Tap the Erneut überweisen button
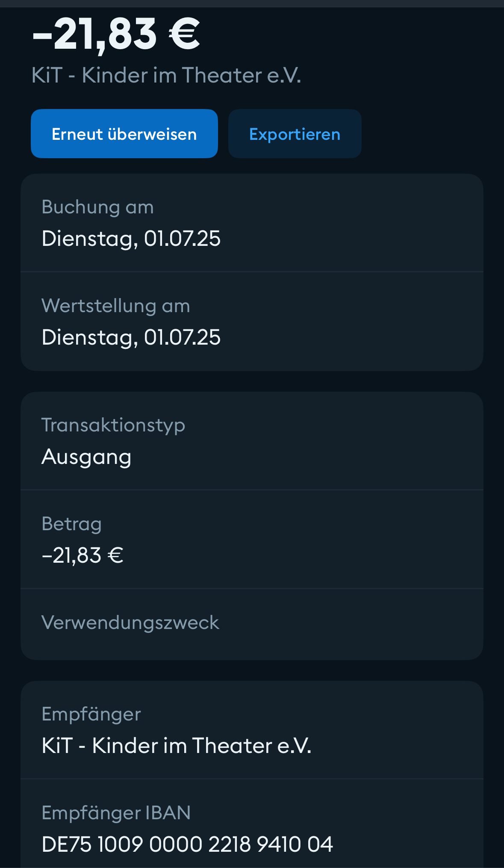The image size is (504, 868). (x=124, y=134)
